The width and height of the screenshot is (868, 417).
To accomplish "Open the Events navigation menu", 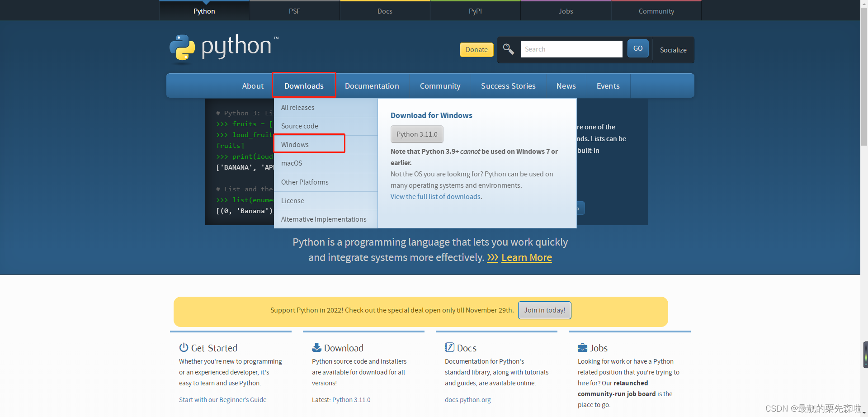I will pos(608,86).
